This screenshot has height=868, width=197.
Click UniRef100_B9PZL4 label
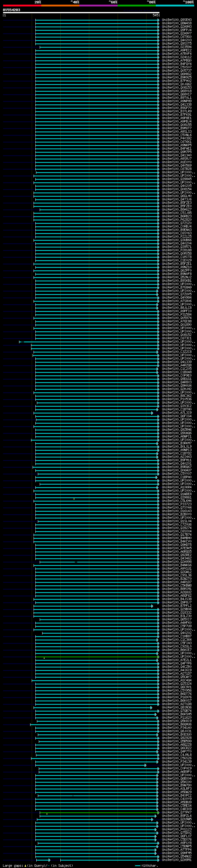click(x=177, y=816)
